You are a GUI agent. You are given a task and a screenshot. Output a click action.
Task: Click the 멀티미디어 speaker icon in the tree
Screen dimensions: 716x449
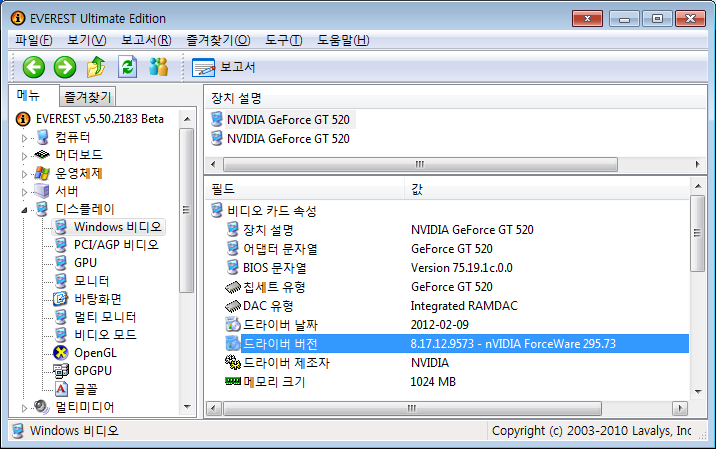pos(42,407)
